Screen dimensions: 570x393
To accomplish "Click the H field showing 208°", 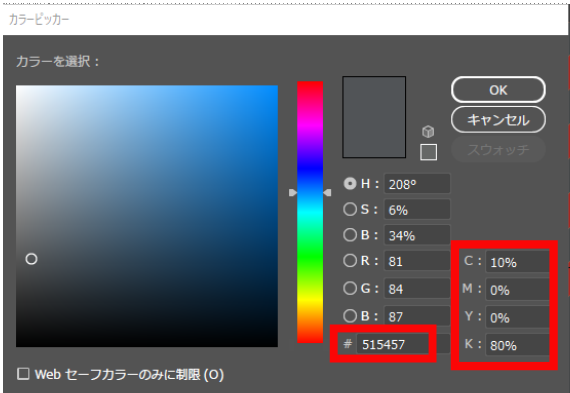I will [x=417, y=184].
